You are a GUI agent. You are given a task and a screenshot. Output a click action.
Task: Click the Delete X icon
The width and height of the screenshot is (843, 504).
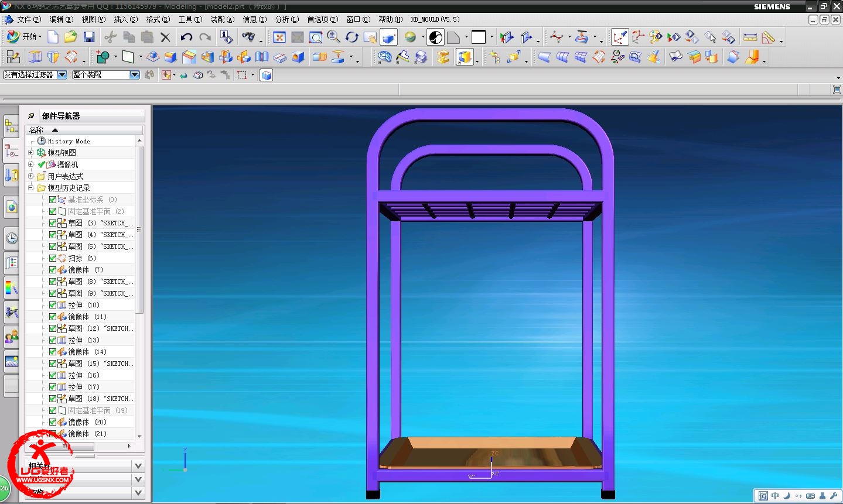pyautogui.click(x=165, y=37)
